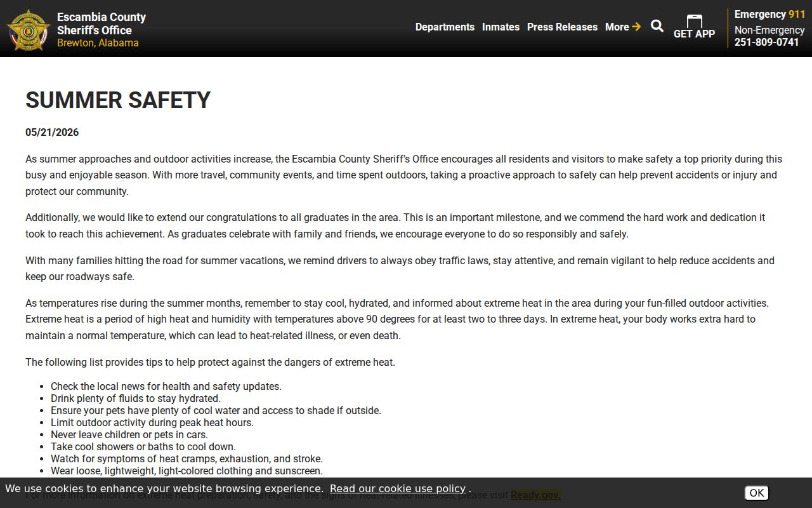Click 'Wear loose, lightweight' clothing item
Screen dimensions: 812x508
[187, 471]
